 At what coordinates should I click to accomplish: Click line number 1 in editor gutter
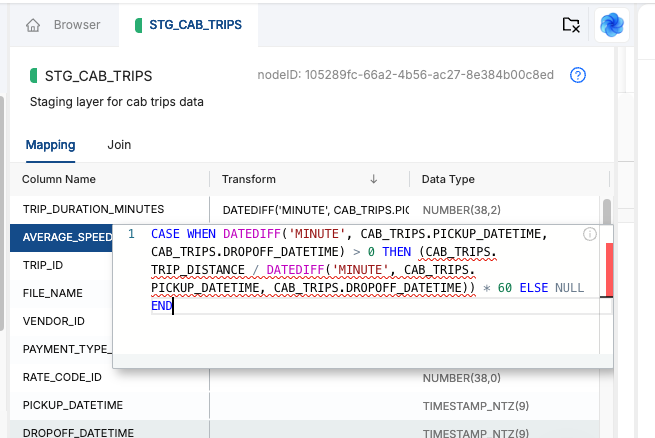click(131, 234)
